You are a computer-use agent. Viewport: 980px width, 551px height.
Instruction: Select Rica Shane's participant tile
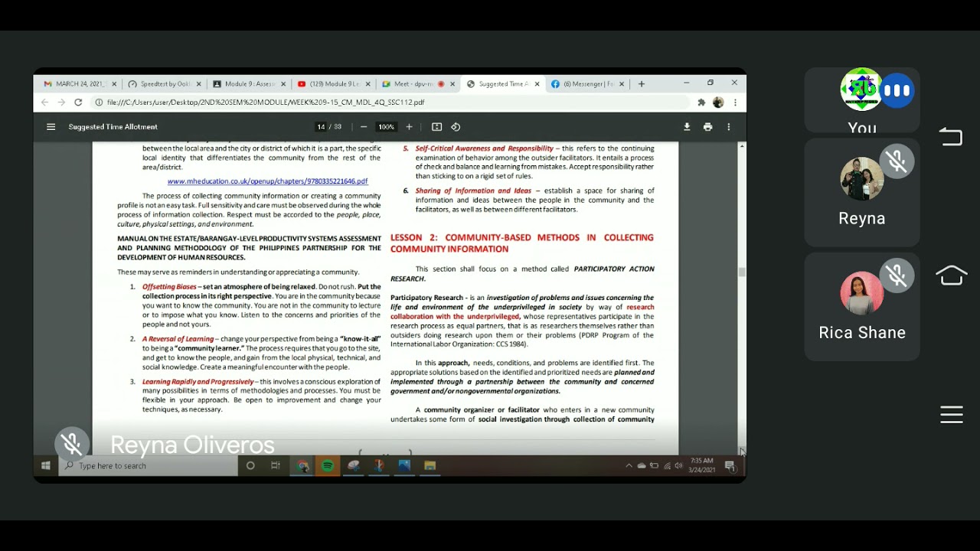point(862,306)
